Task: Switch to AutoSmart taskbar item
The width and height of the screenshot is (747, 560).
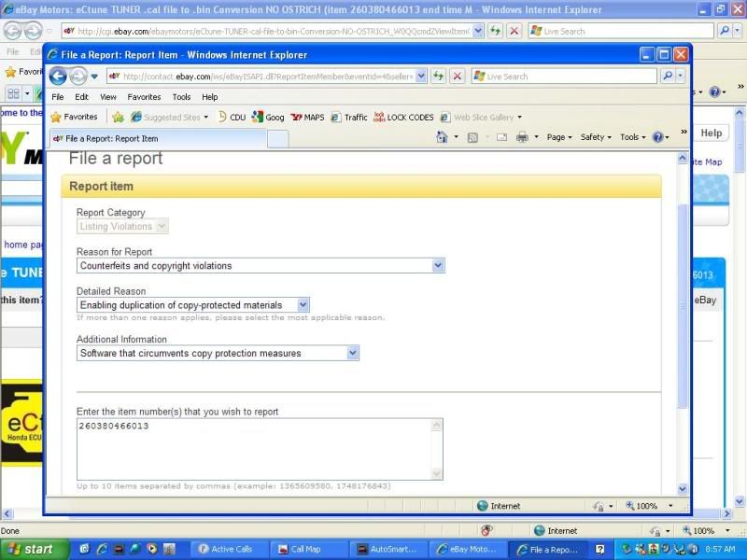Action: [x=388, y=549]
